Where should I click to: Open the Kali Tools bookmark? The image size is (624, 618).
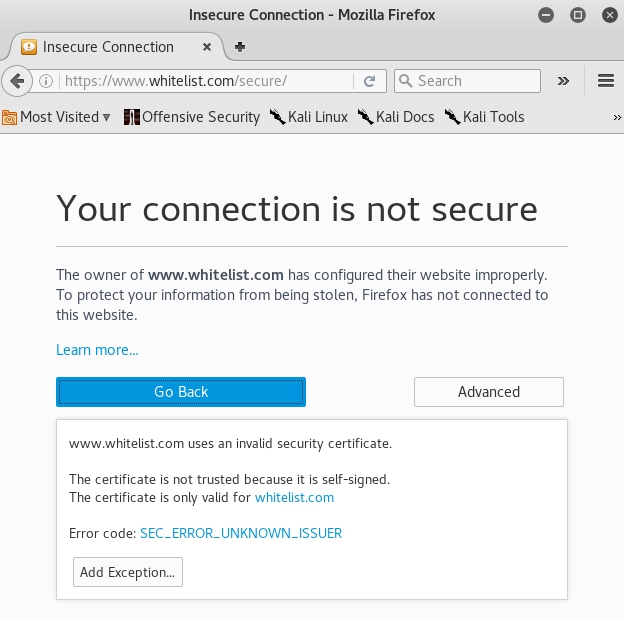[484, 117]
